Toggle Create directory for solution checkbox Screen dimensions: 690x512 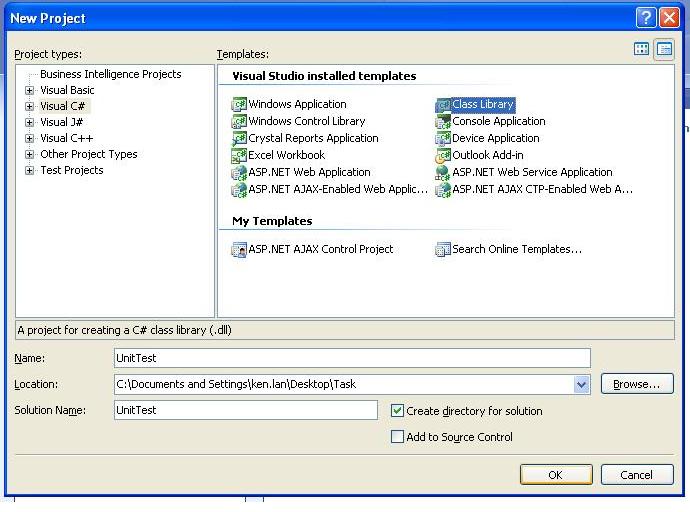coord(397,411)
